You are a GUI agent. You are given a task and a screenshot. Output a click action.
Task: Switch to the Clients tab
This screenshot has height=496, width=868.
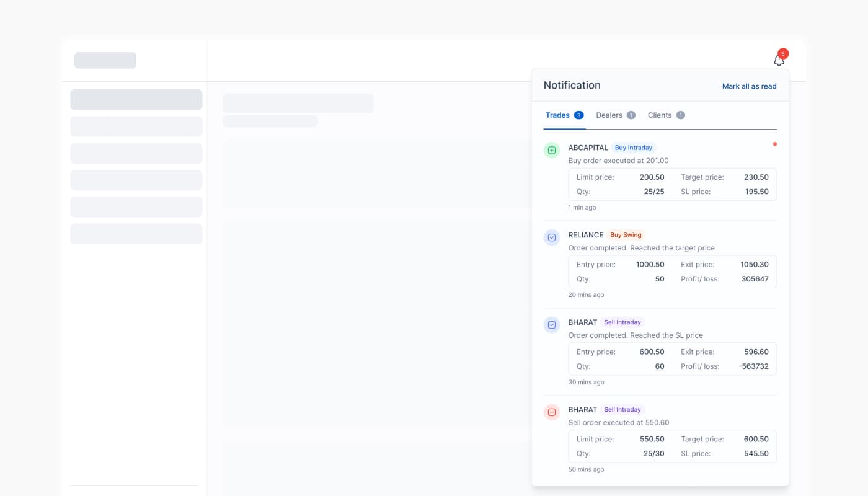pyautogui.click(x=666, y=115)
